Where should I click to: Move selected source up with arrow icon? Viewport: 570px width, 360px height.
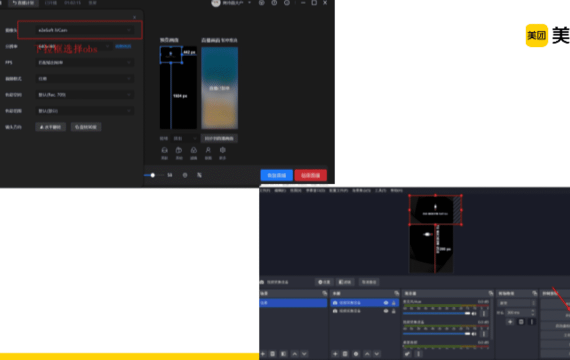pyautogui.click(x=367, y=353)
